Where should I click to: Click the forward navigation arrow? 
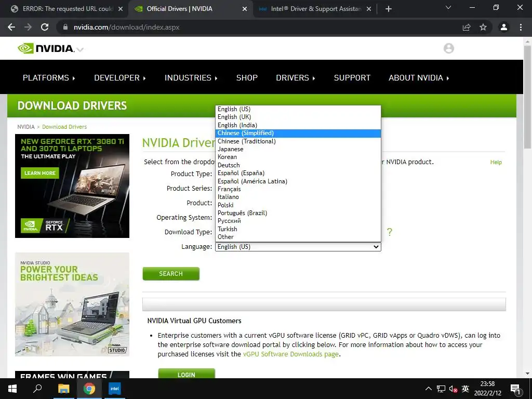pos(28,27)
